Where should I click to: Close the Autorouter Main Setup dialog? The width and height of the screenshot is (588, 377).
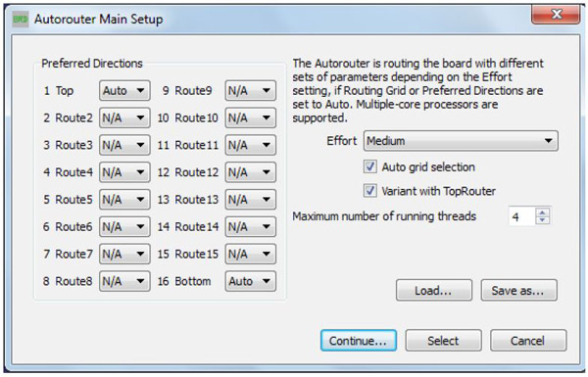[556, 15]
